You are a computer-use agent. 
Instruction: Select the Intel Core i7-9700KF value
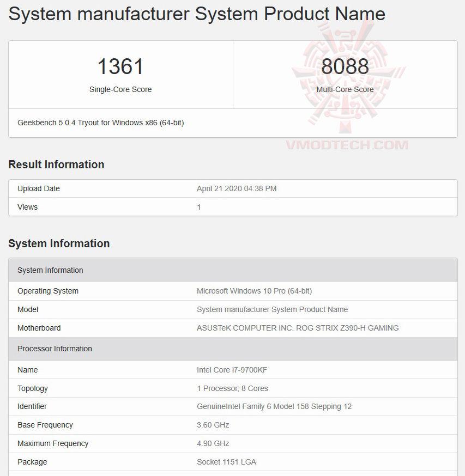pyautogui.click(x=232, y=370)
